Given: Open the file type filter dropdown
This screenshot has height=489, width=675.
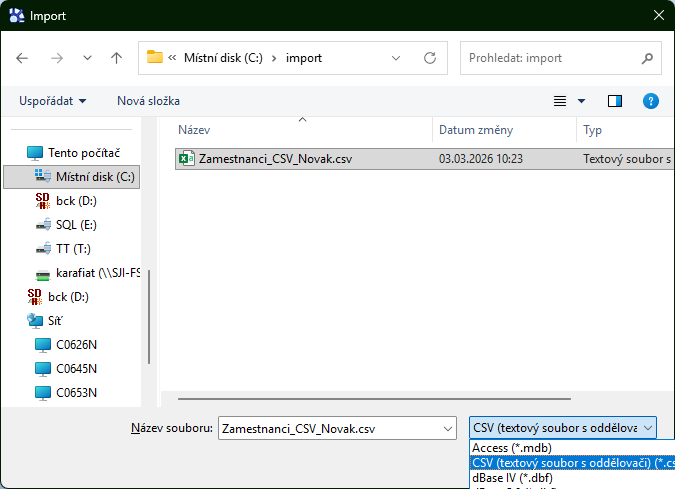Looking at the screenshot, I should click(563, 428).
